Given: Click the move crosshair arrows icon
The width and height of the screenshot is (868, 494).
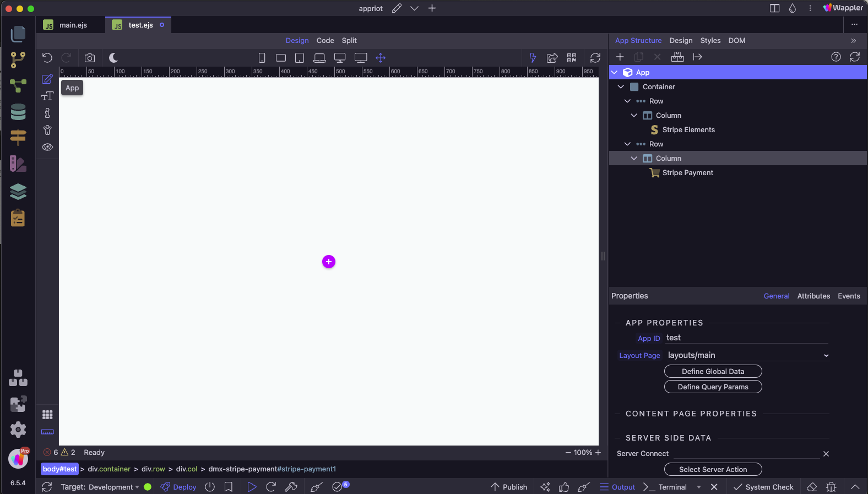Looking at the screenshot, I should pyautogui.click(x=381, y=58).
